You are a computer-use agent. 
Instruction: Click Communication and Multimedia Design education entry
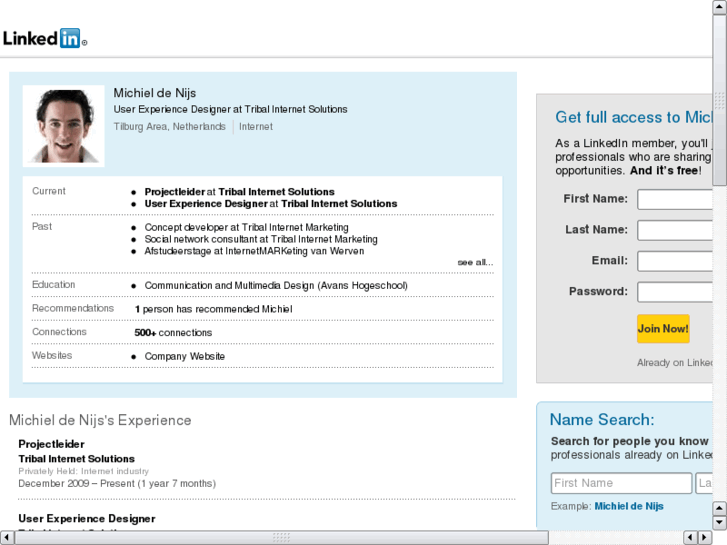click(276, 285)
